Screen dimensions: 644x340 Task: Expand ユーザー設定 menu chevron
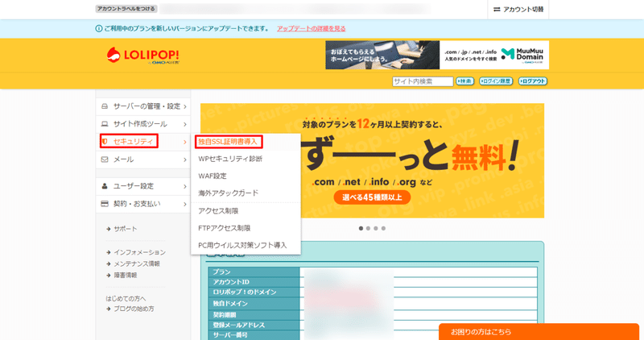point(185,187)
